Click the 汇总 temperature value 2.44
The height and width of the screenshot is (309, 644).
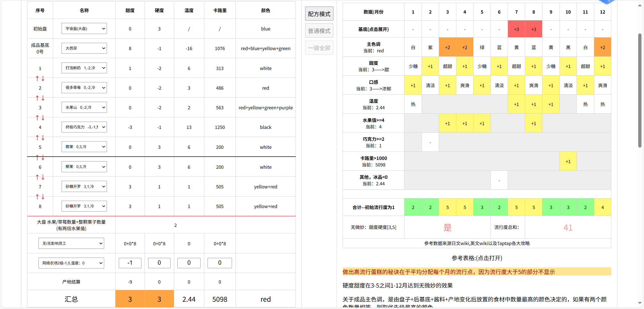pos(189,299)
